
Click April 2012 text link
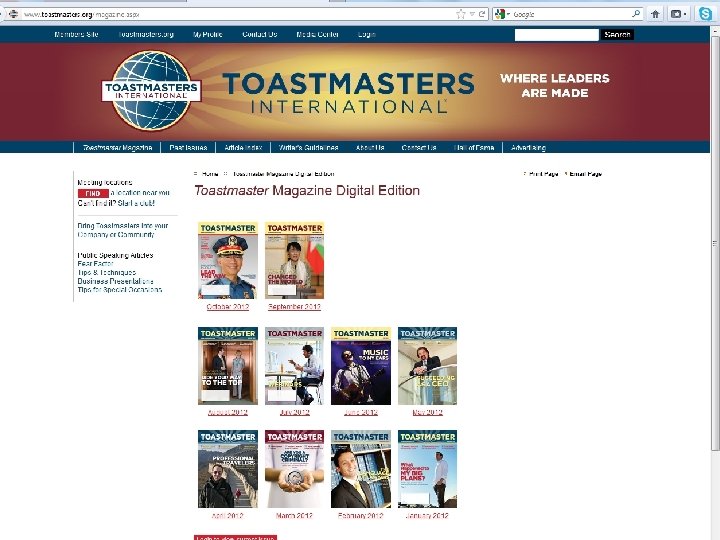[228, 516]
